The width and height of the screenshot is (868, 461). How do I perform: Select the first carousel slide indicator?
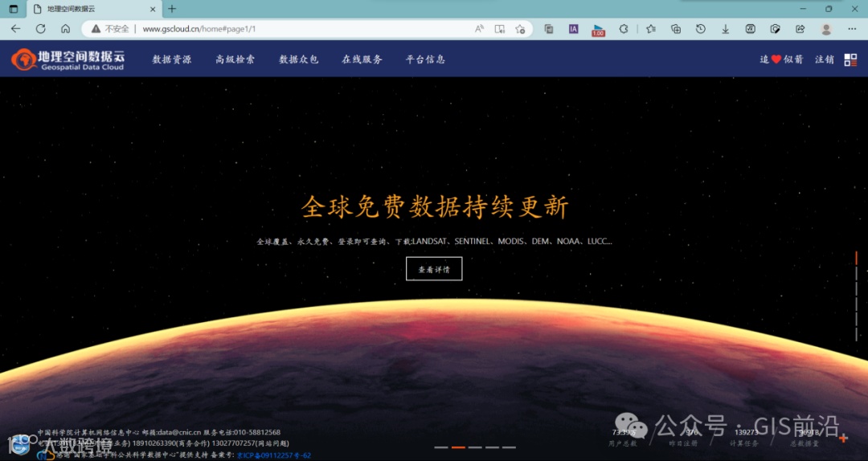[441, 447]
